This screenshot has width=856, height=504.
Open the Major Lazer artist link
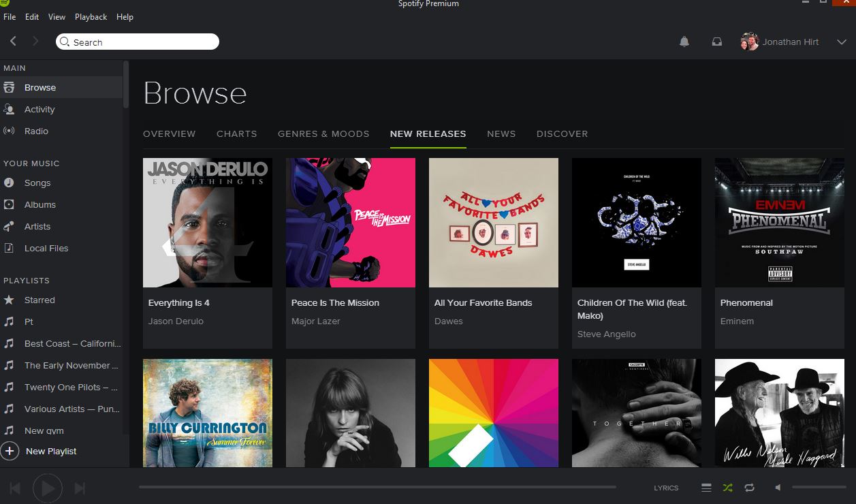(315, 321)
